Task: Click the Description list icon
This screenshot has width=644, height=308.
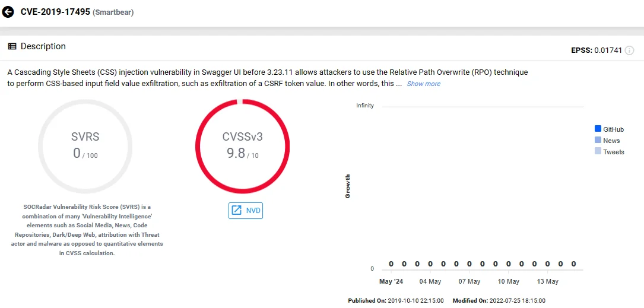Action: tap(12, 46)
